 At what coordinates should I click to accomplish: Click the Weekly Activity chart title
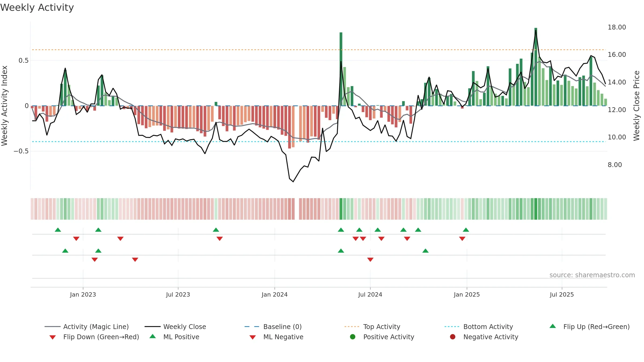37,8
